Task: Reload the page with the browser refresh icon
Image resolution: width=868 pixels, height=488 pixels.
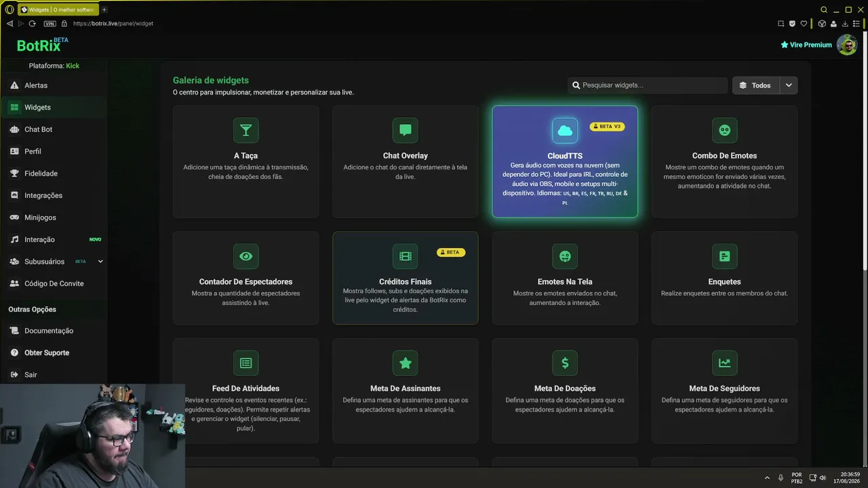Action: pyautogui.click(x=32, y=24)
